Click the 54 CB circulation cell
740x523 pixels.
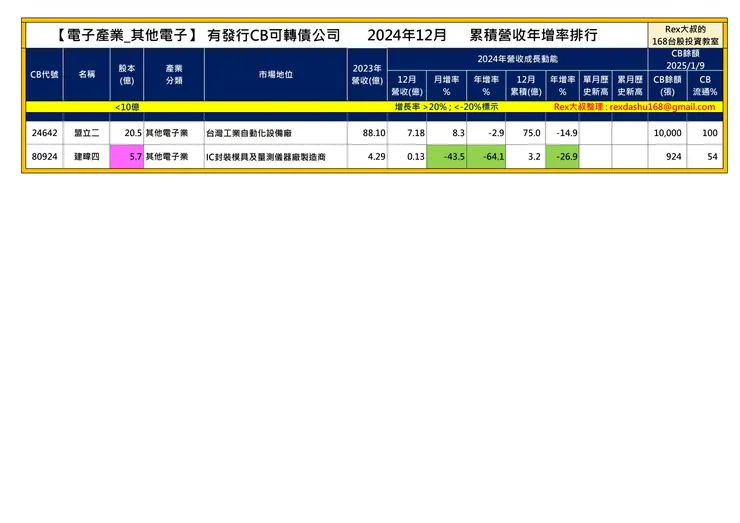705,157
